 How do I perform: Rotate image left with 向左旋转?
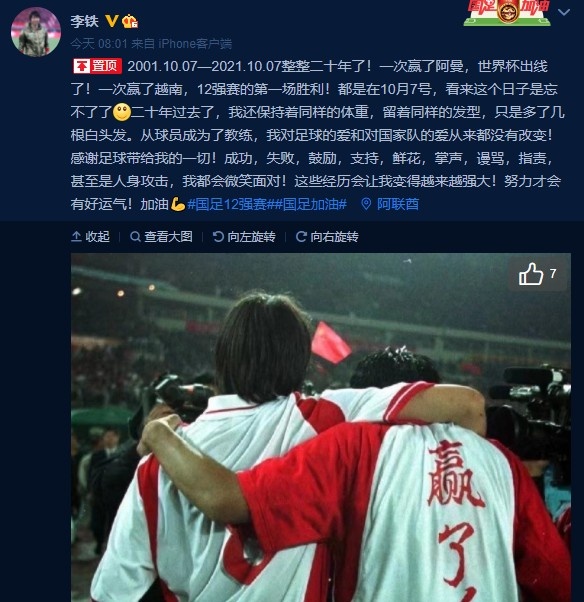coord(244,236)
